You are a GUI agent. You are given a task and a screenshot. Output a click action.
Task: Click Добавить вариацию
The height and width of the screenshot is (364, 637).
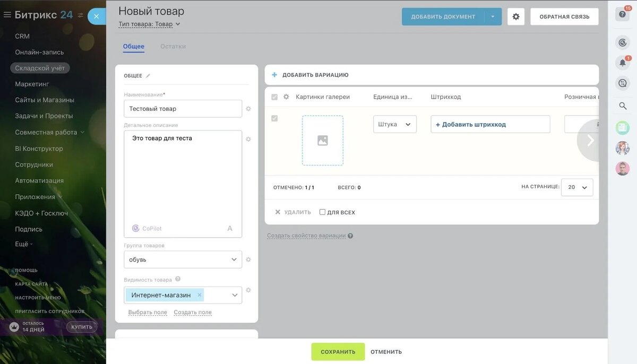(x=315, y=75)
